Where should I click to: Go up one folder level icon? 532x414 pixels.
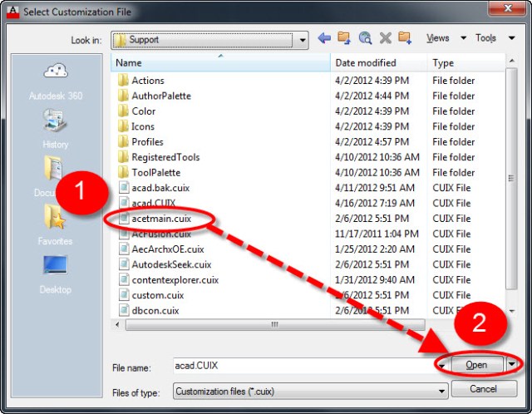click(x=344, y=38)
